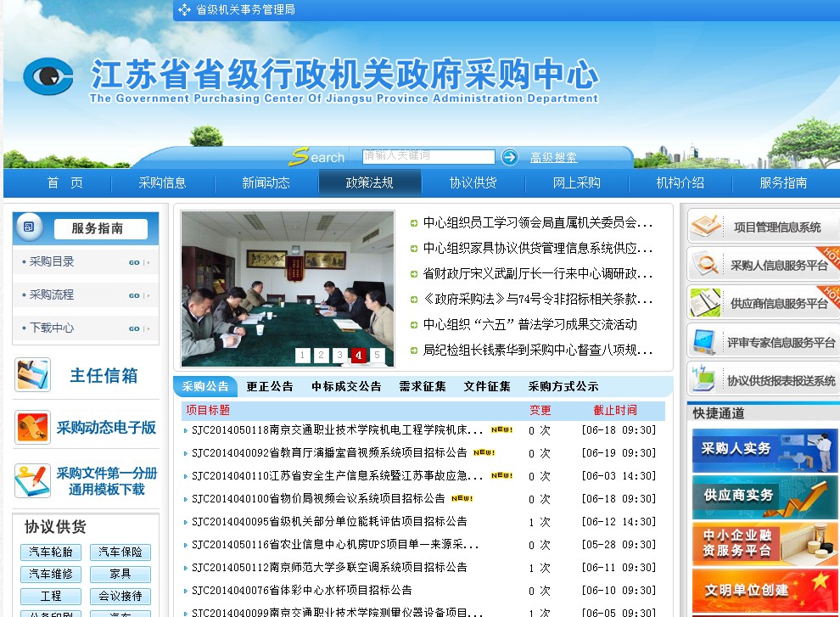Click the 供应商实务 quick channel banner
This screenshot has height=617, width=840.
765,497
